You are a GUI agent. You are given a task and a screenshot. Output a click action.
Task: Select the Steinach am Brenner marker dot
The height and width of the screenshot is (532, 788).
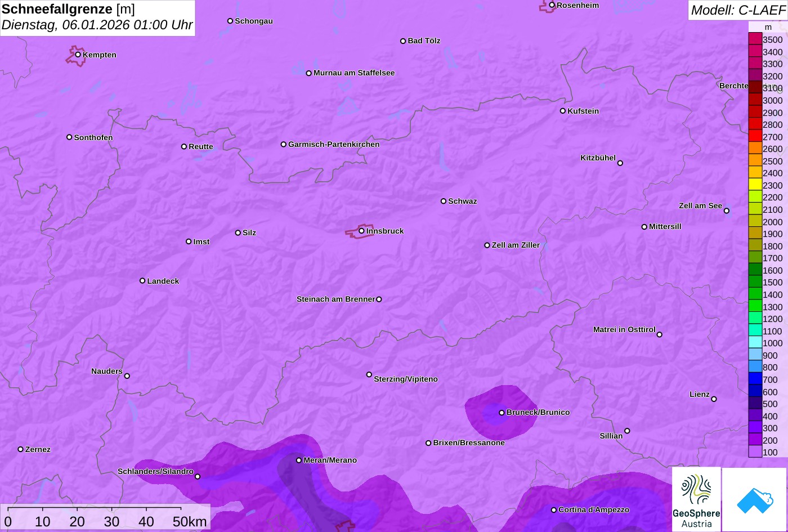tap(379, 299)
